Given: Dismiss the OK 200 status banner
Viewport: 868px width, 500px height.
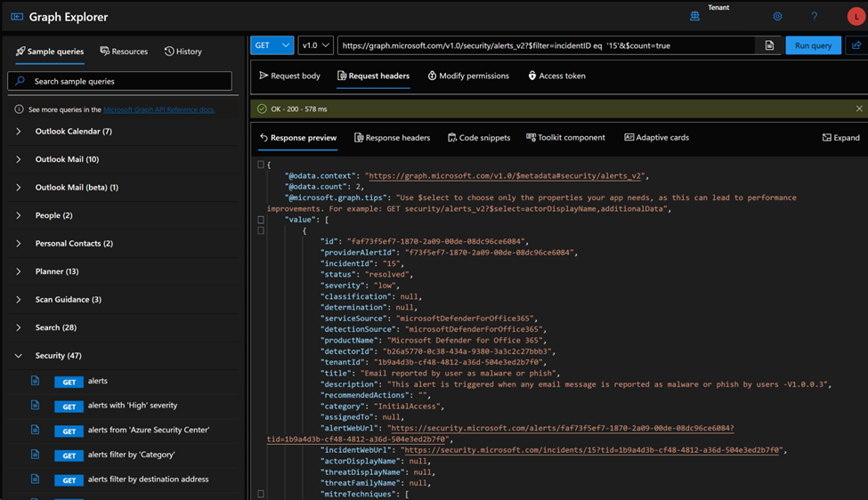Looking at the screenshot, I should tap(858, 109).
